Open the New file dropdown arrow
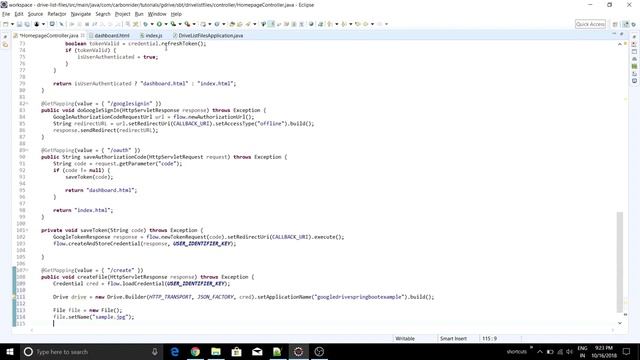Viewport: 640px width, 360px height. [x=12, y=24]
